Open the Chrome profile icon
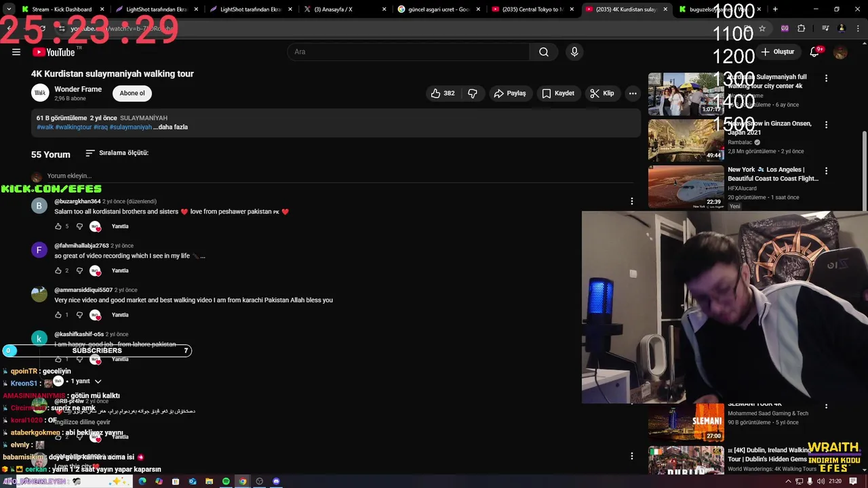868x488 pixels. click(x=842, y=28)
